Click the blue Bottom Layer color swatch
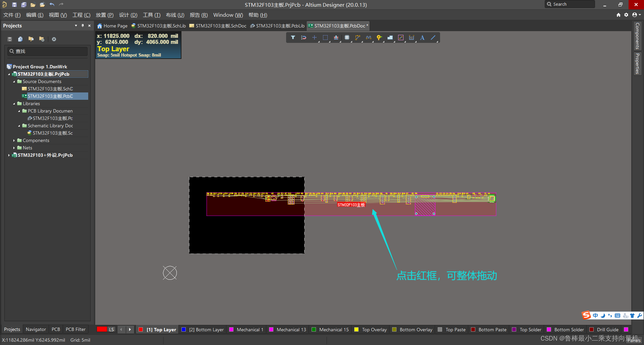Viewport: 644px width, 345px height. (183, 330)
